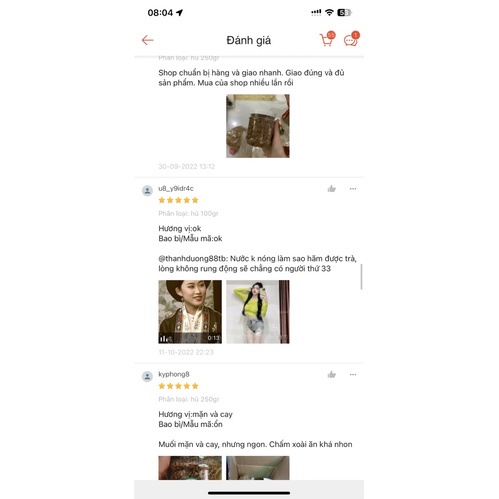Tap the Đánh giá page title
This screenshot has width=499, height=499.
pos(249,40)
